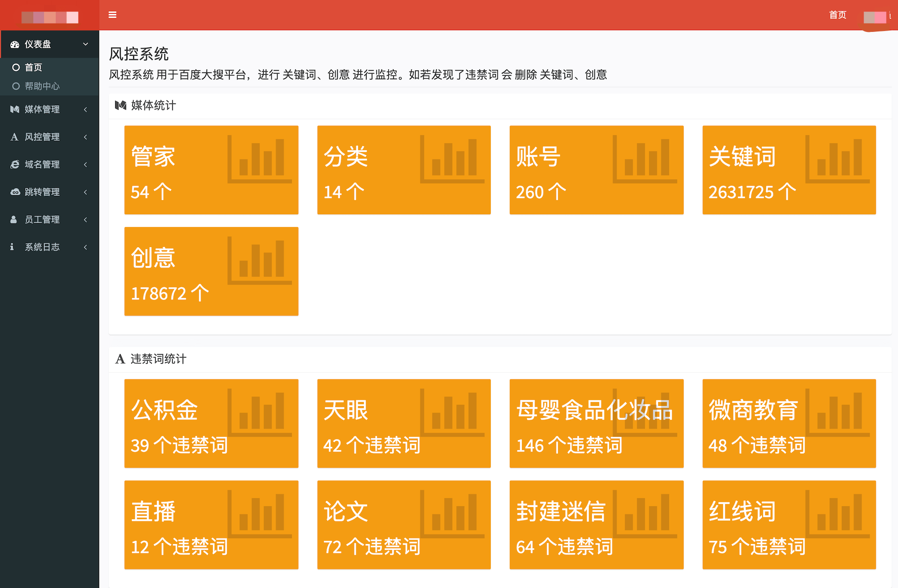Click the dashboard gauge icon beside 仪表盘
Image resolution: width=898 pixels, height=588 pixels.
pos(15,44)
